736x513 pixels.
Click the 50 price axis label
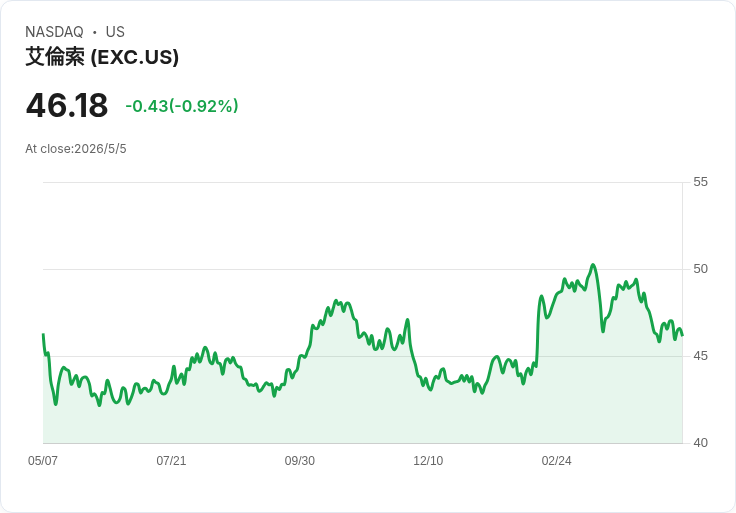point(700,269)
